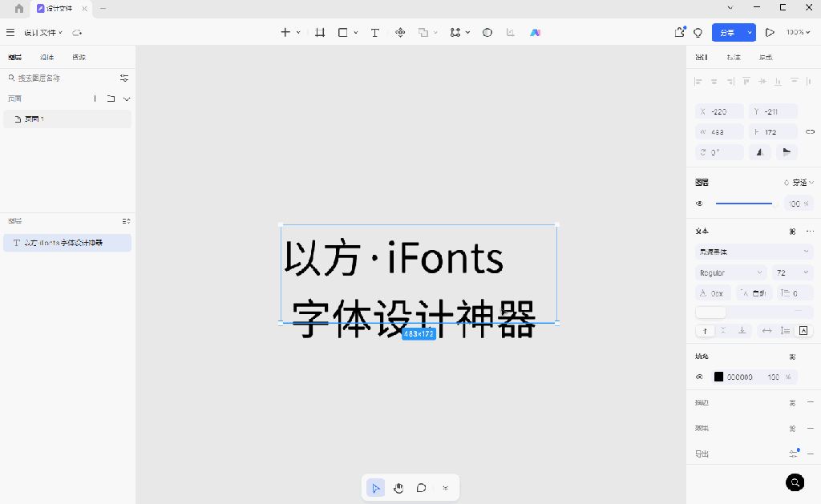Select the iFonts text layer in layers panel
The height and width of the screenshot is (504, 821).
coord(67,243)
